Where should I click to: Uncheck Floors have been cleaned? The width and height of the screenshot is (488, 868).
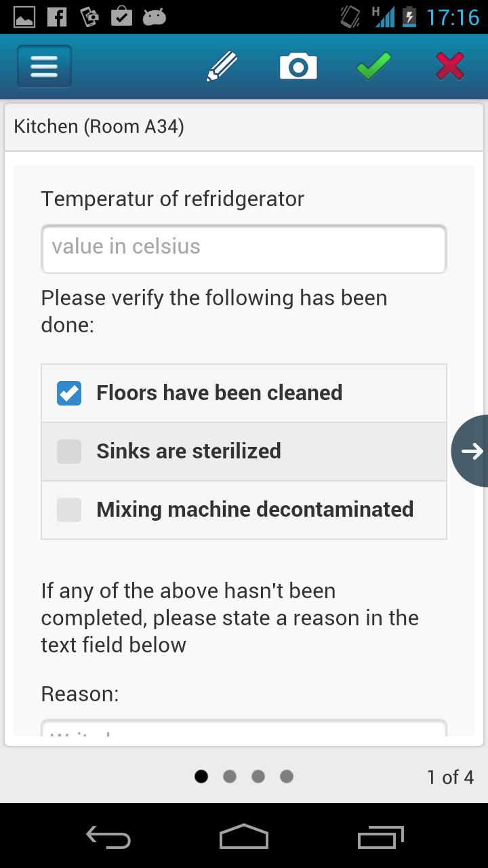(x=69, y=393)
